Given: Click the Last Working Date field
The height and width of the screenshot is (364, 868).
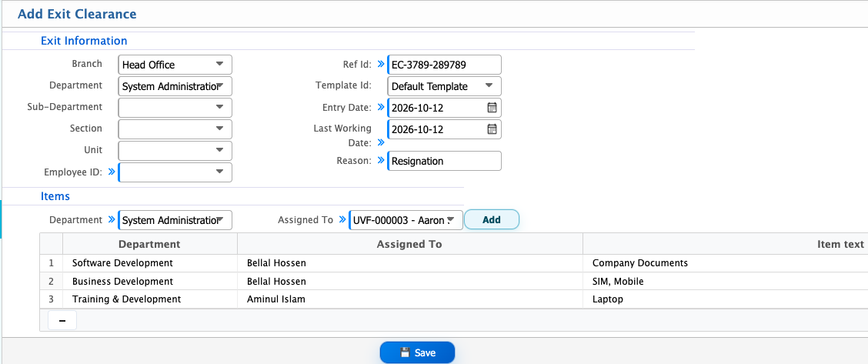Looking at the screenshot, I should pos(444,129).
